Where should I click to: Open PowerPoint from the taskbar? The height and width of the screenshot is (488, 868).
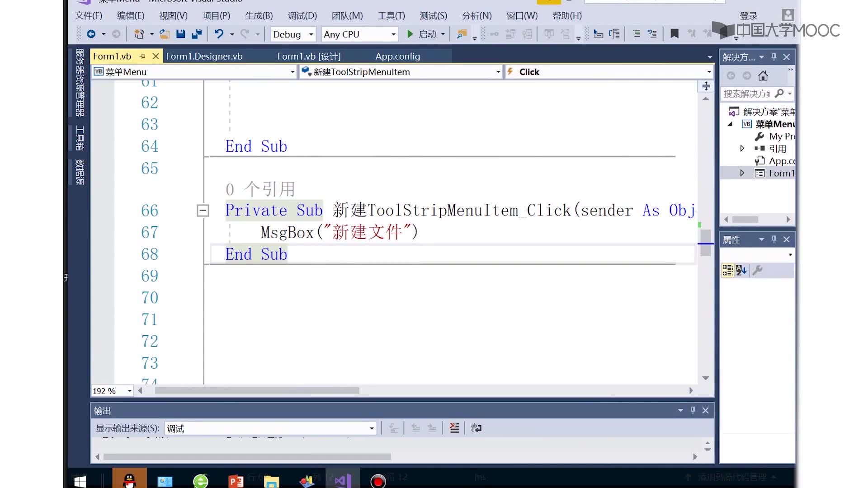click(x=236, y=481)
